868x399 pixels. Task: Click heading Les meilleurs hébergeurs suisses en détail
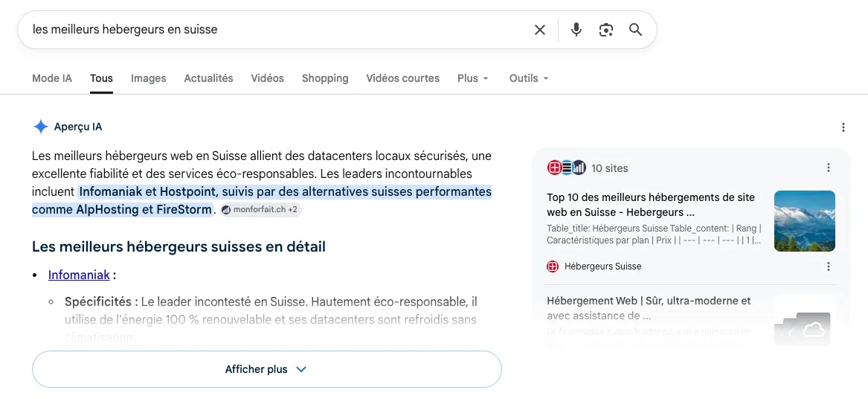tap(179, 246)
